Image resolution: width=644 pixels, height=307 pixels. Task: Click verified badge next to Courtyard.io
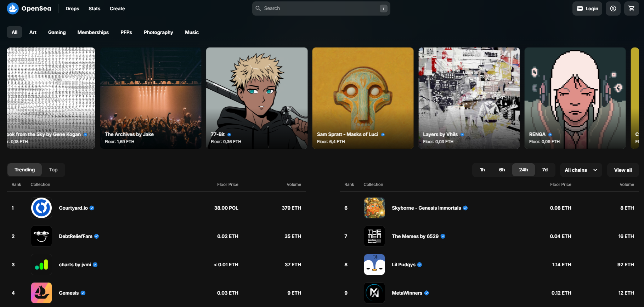(x=92, y=208)
